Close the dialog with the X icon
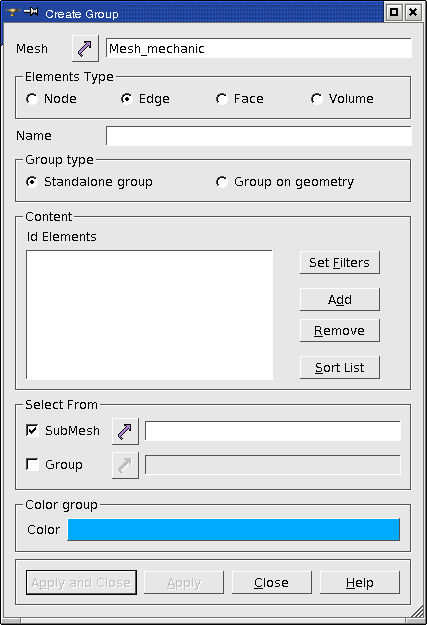 click(x=413, y=12)
